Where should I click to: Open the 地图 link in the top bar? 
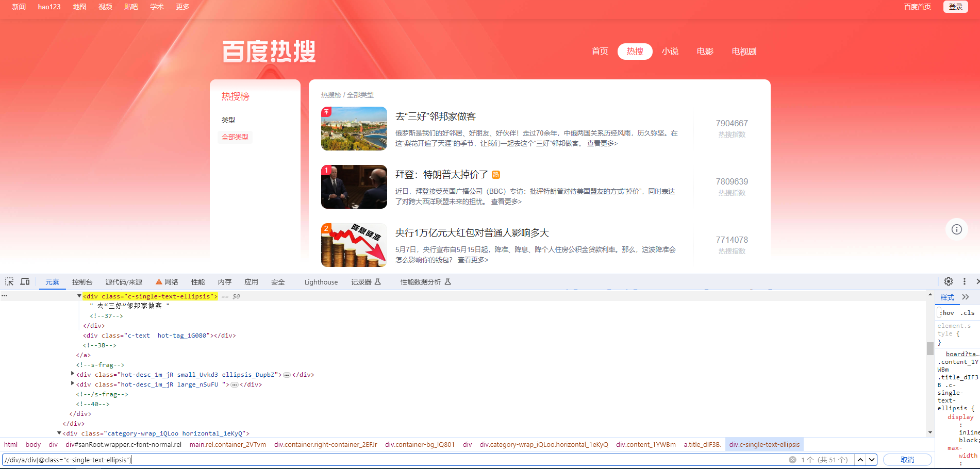coord(79,7)
